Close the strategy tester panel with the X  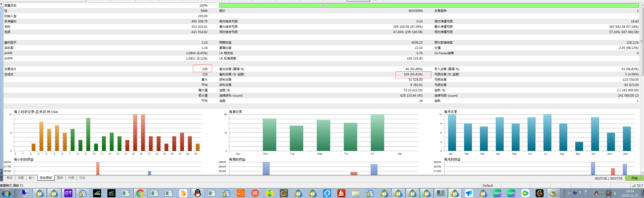pos(1,4)
